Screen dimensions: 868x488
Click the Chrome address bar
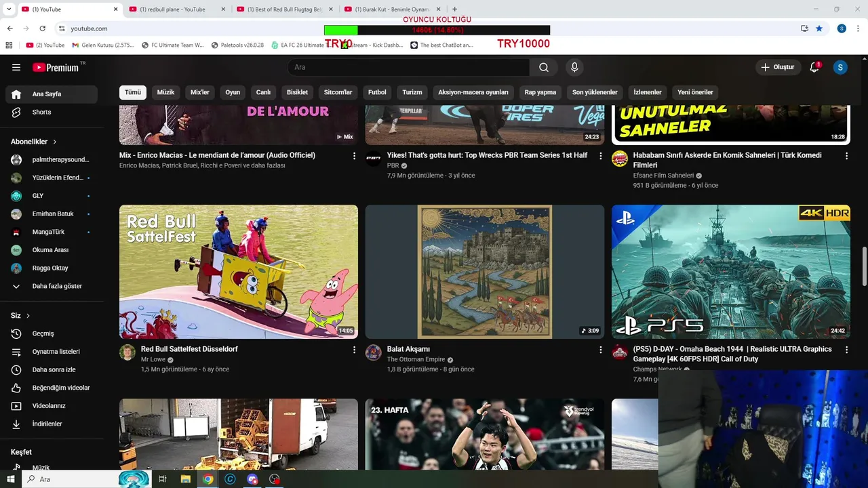(x=427, y=28)
